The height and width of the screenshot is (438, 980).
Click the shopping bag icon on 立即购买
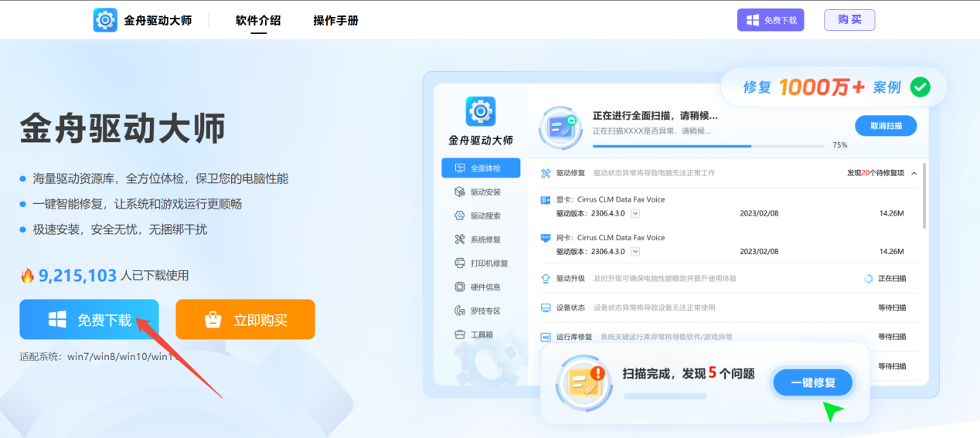[x=213, y=319]
